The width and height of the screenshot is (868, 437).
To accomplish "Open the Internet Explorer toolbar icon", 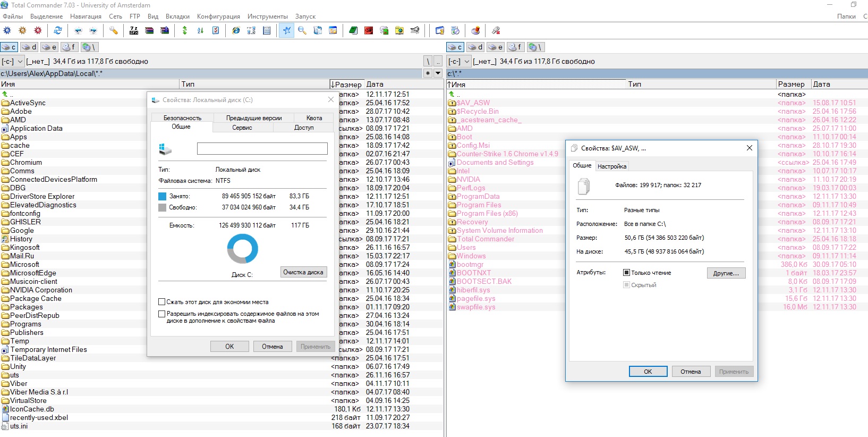I will [236, 31].
